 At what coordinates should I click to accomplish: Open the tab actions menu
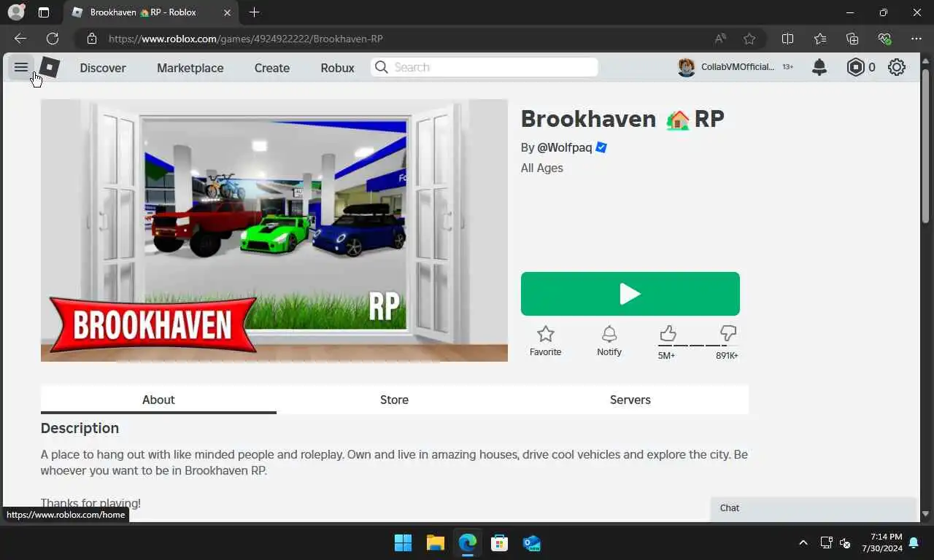(44, 12)
